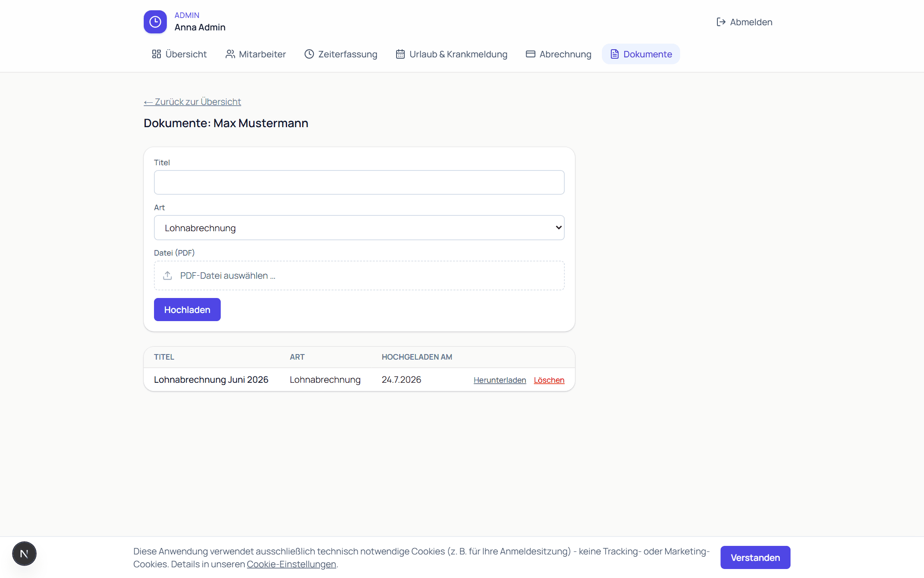
Task: Open the Next.js dev tools badge
Action: [x=24, y=554]
